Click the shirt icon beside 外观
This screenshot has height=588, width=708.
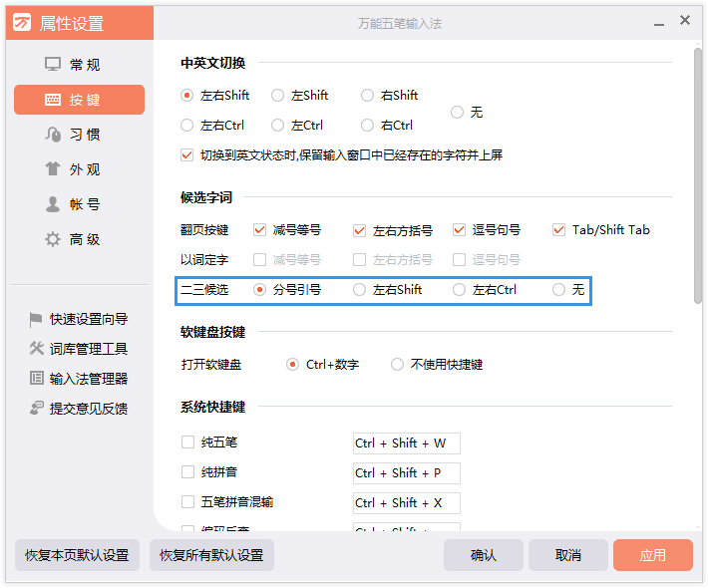[x=53, y=169]
